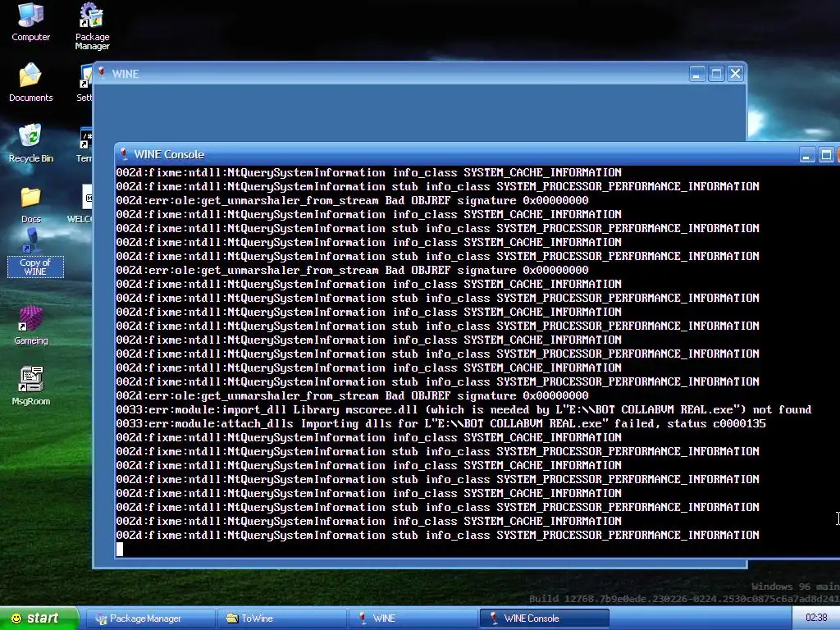Minimize the WINE Console window
The height and width of the screenshot is (630, 840).
807,155
